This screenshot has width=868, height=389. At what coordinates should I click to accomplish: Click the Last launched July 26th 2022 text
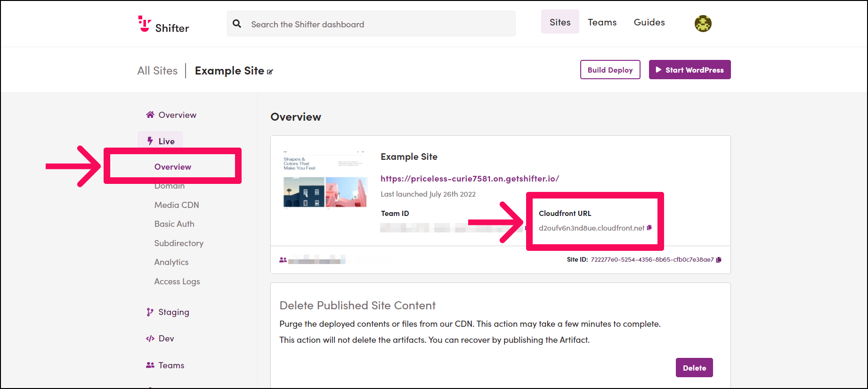point(428,194)
